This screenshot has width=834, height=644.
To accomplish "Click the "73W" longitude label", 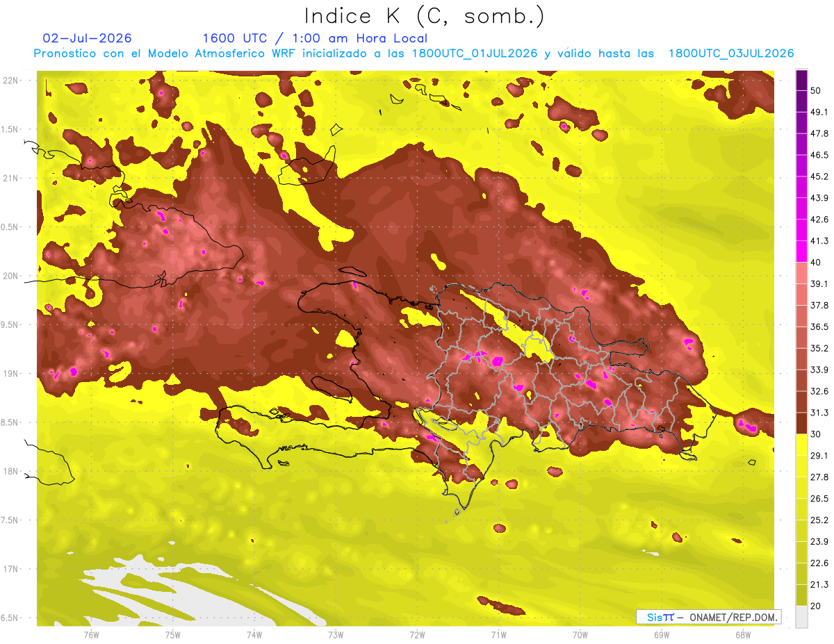I will point(336,634).
